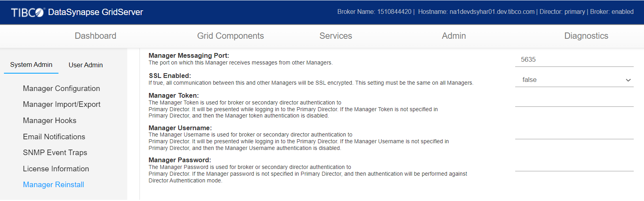644x201 pixels.
Task: Switch to the System Admin tab
Action: click(31, 65)
